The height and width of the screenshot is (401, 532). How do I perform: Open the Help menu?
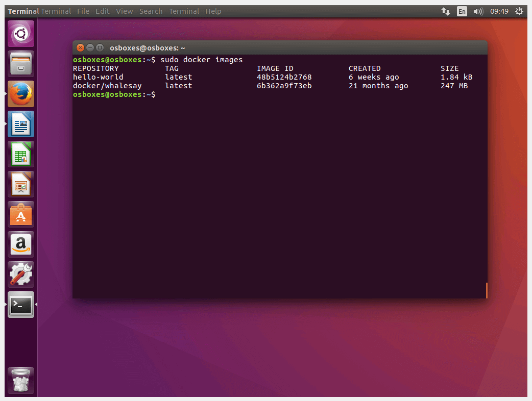[213, 11]
